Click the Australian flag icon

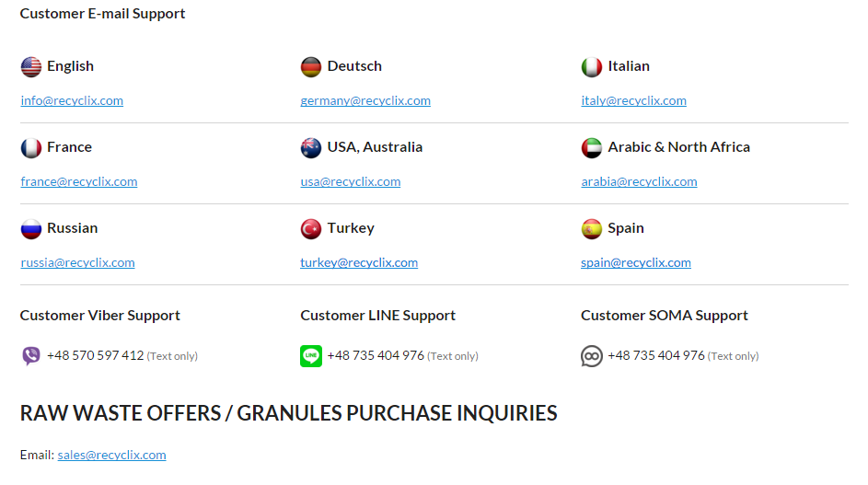pyautogui.click(x=311, y=148)
